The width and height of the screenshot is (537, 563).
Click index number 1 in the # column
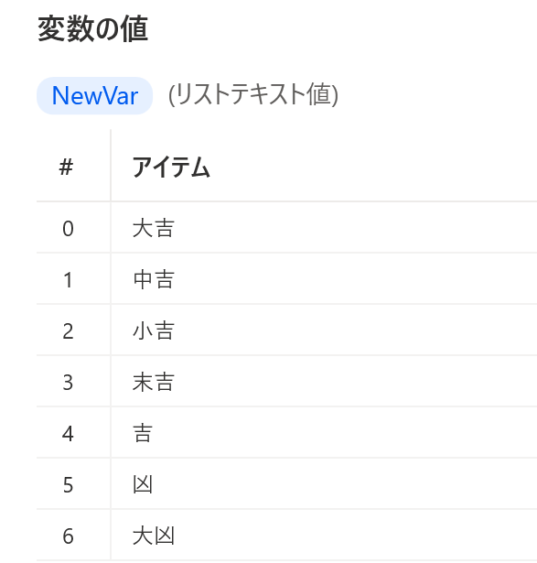tap(68, 280)
